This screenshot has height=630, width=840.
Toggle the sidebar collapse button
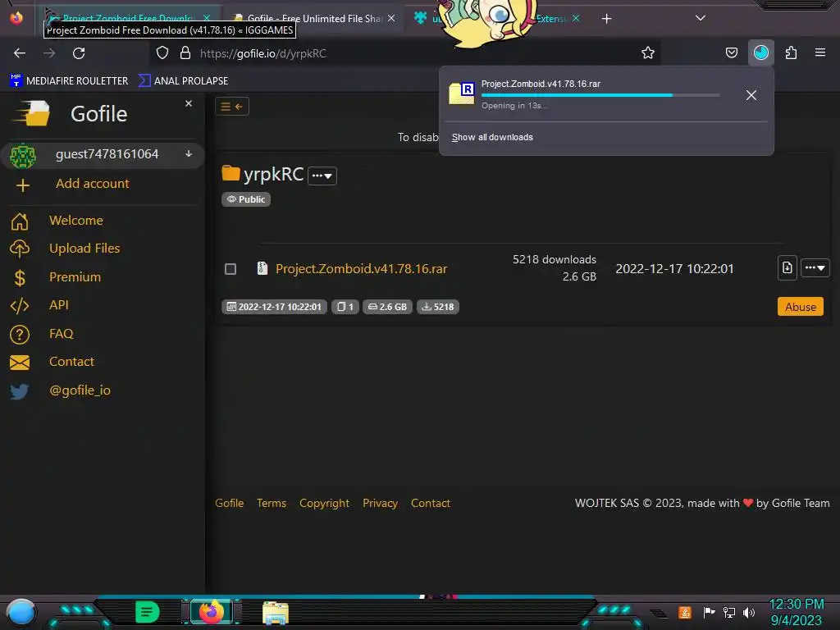232,107
